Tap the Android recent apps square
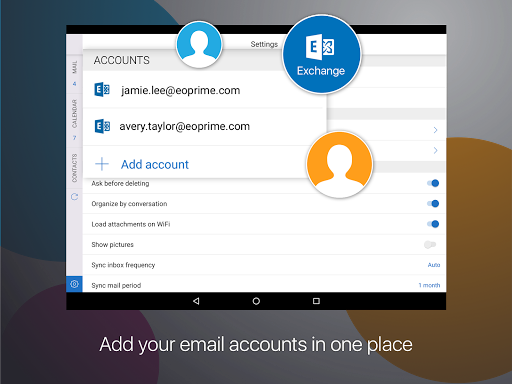This screenshot has height=384, width=512. 316,301
